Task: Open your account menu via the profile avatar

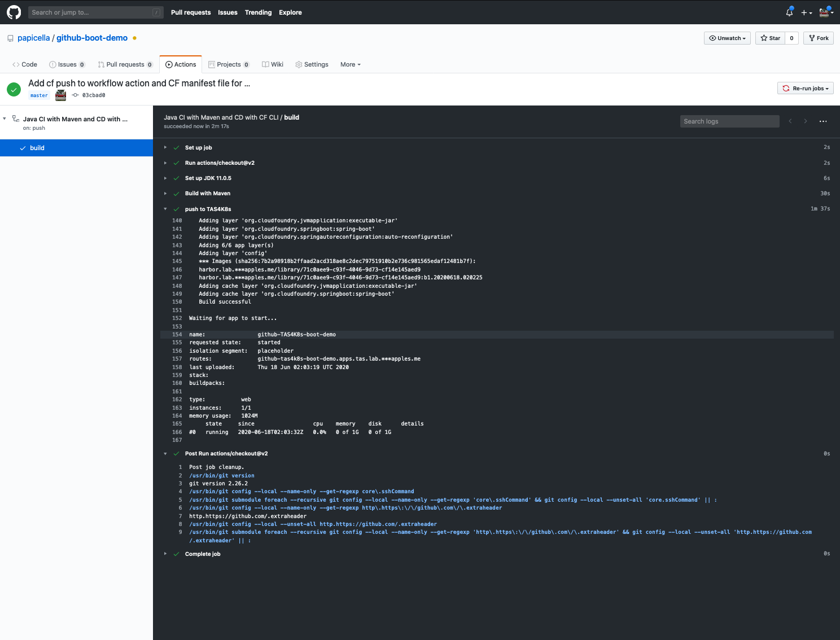Action: (824, 12)
